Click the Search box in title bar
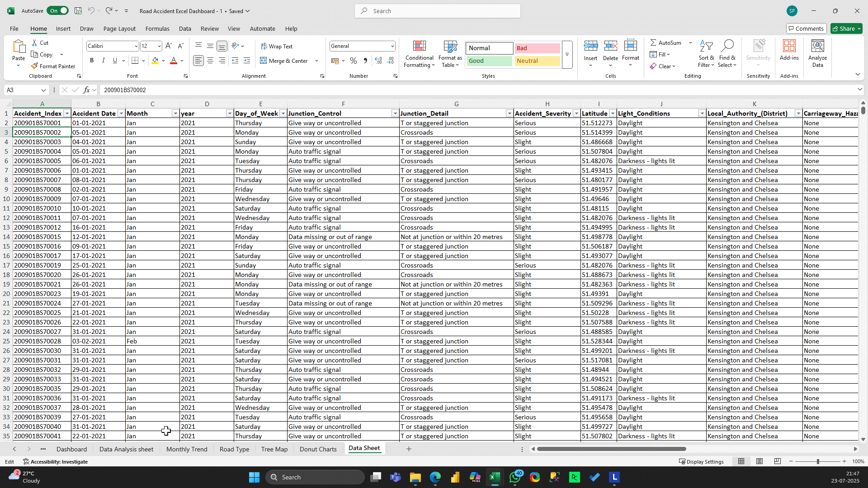 (x=438, y=11)
